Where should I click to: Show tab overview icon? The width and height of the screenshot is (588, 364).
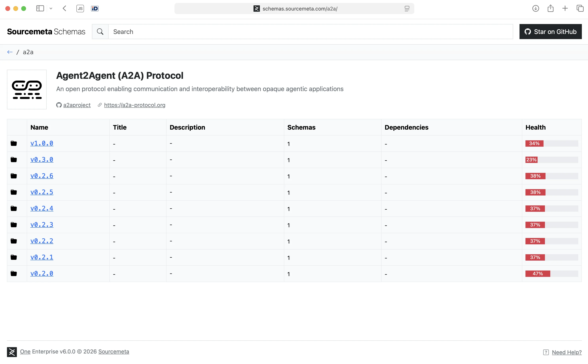pyautogui.click(x=580, y=8)
